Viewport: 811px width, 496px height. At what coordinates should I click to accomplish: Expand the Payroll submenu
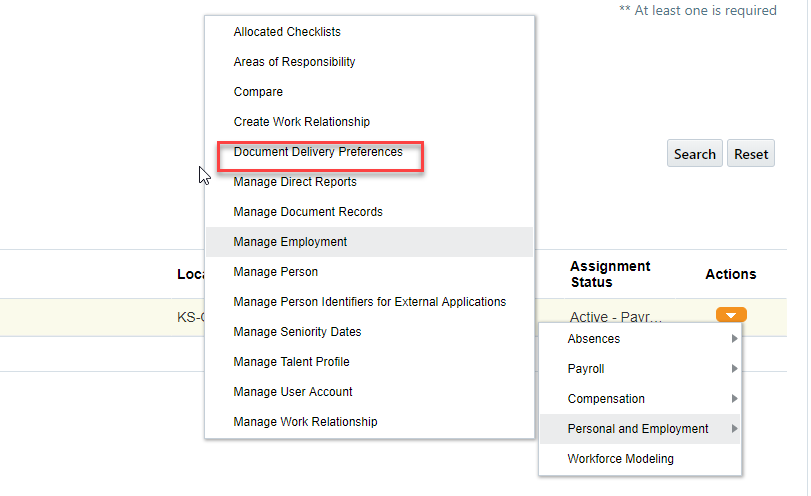(x=586, y=369)
